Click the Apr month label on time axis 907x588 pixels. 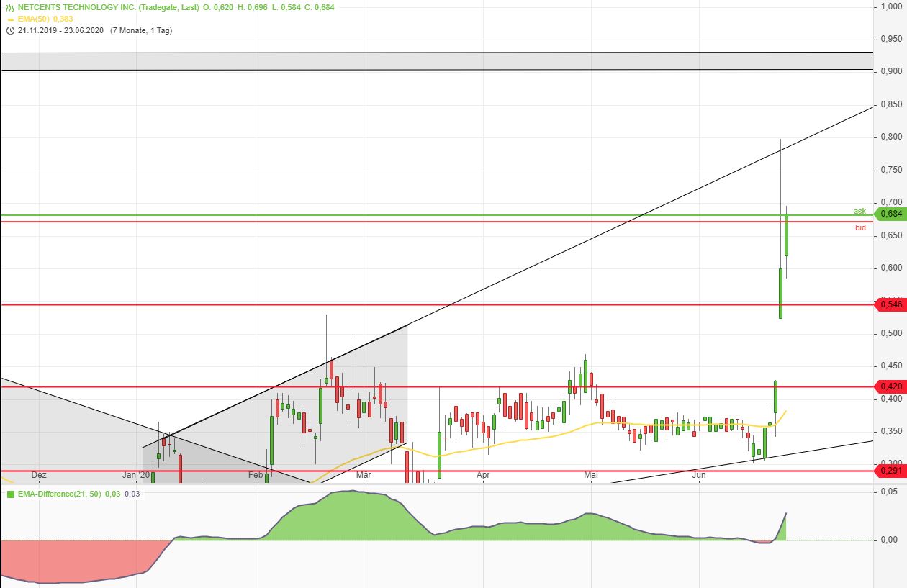coord(483,475)
